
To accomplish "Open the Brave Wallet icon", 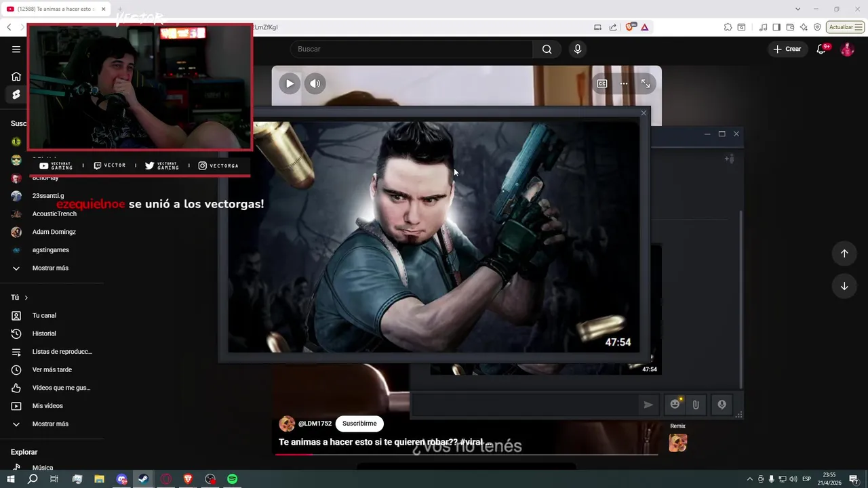I will pyautogui.click(x=790, y=27).
